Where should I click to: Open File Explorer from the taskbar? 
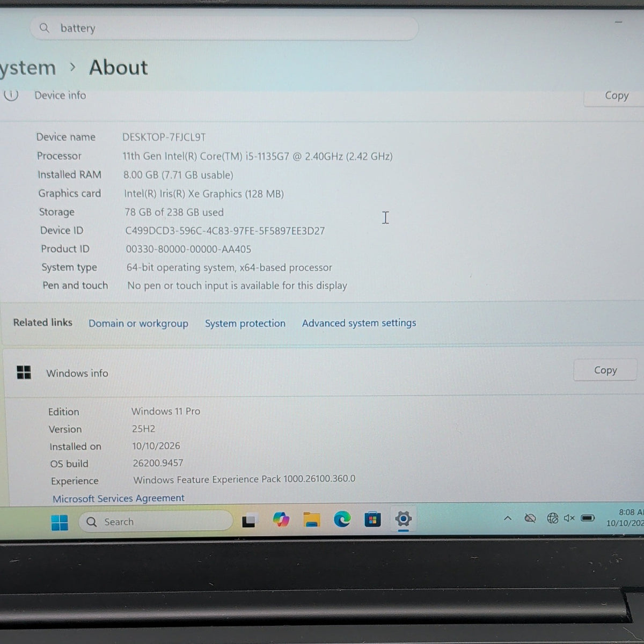[312, 519]
